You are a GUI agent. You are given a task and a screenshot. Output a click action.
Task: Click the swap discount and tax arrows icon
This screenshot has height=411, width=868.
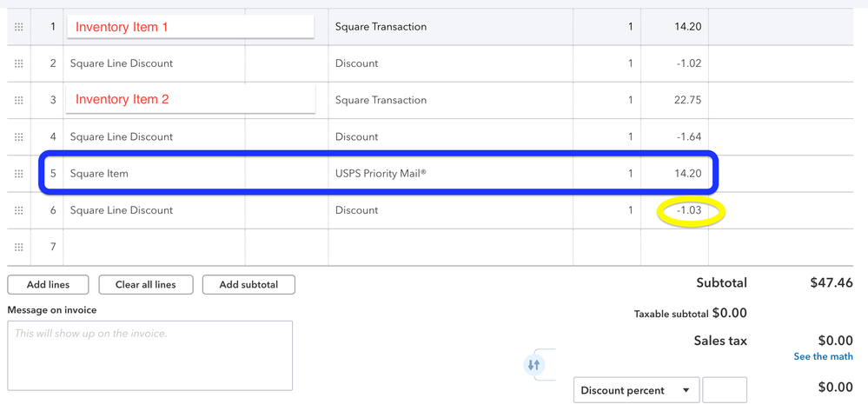[534, 365]
